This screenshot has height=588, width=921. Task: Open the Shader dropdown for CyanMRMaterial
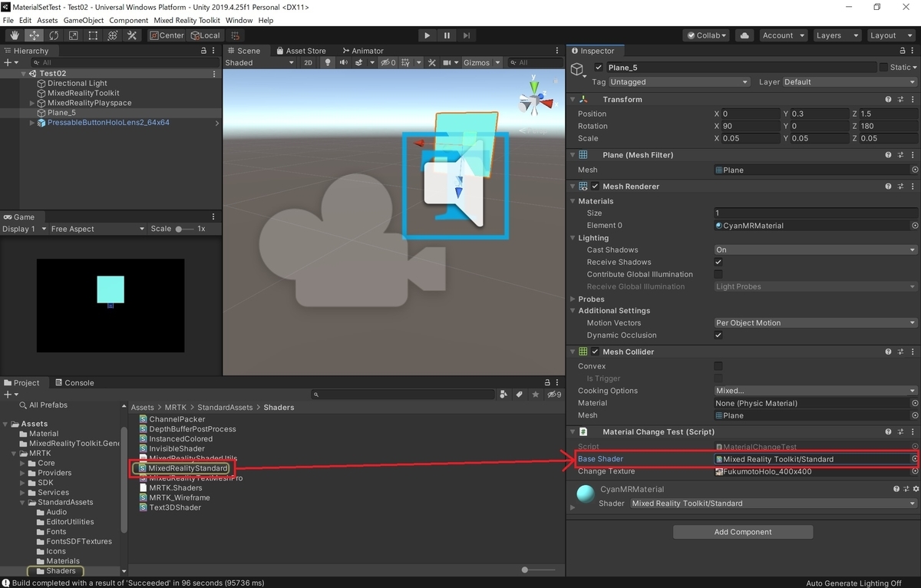pyautogui.click(x=774, y=504)
